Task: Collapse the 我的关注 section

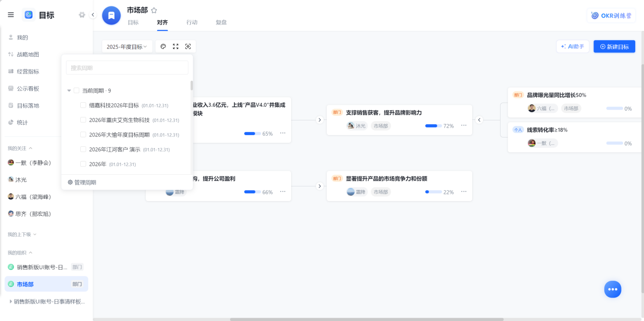Action: pyautogui.click(x=31, y=148)
